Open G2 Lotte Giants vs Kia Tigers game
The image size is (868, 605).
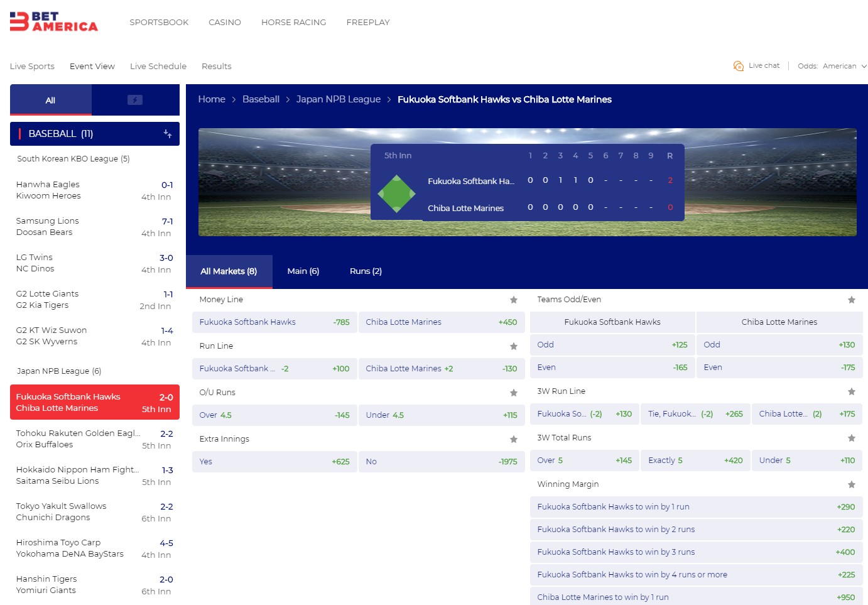pyautogui.click(x=95, y=300)
